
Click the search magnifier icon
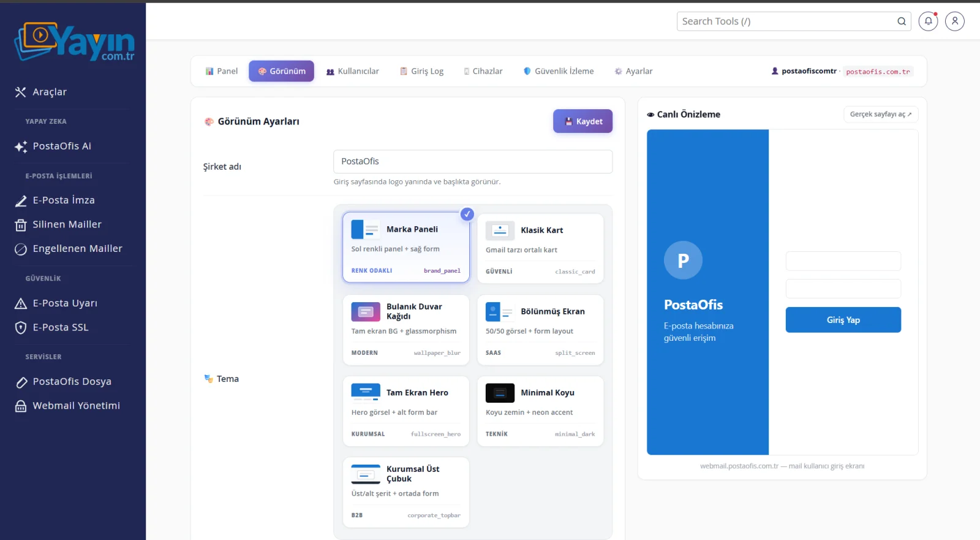[902, 21]
